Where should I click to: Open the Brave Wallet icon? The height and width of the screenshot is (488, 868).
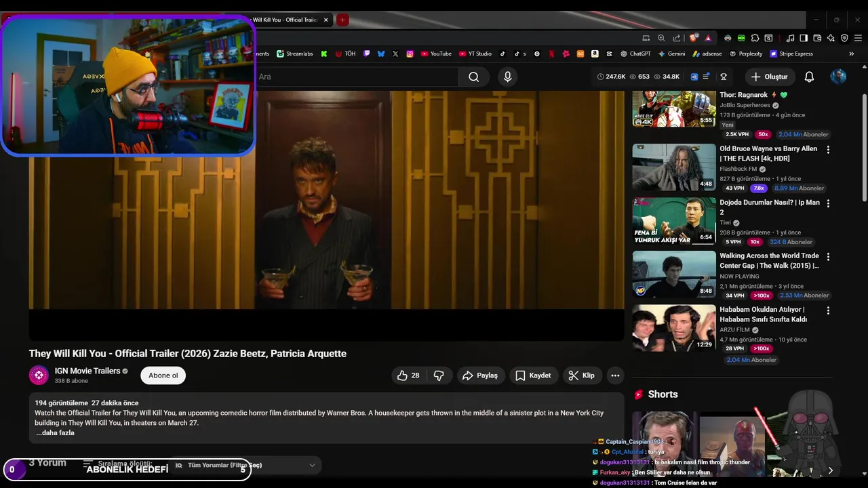pos(817,38)
